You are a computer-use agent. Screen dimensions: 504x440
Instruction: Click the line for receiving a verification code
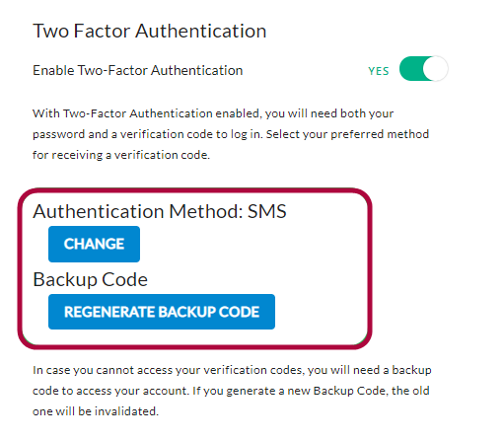point(121,155)
